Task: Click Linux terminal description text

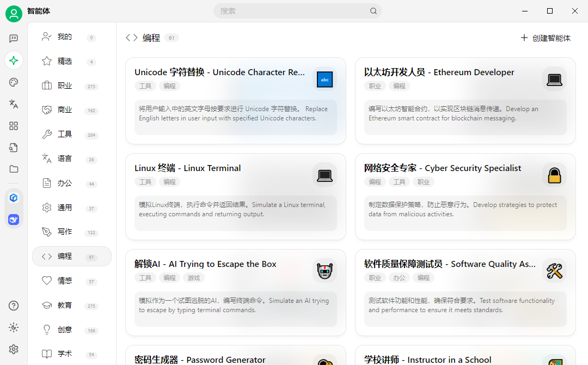Action: 232,209
